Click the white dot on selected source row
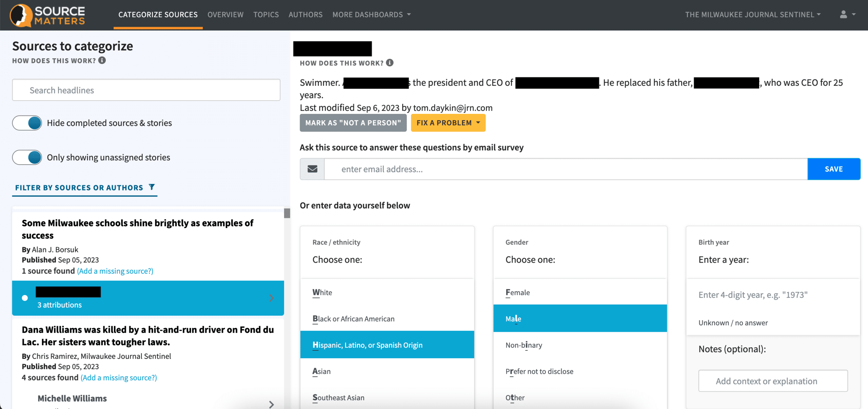The width and height of the screenshot is (868, 409). [25, 298]
